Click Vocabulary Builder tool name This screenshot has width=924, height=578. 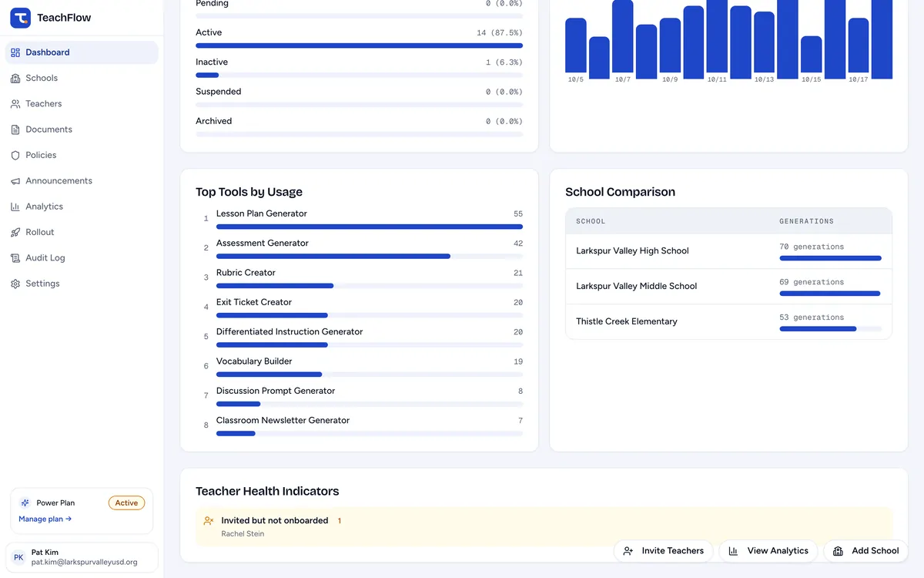point(254,361)
